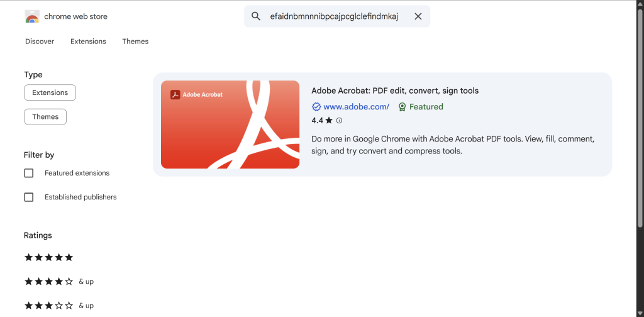
Task: Open the Discover tab
Action: (x=40, y=42)
